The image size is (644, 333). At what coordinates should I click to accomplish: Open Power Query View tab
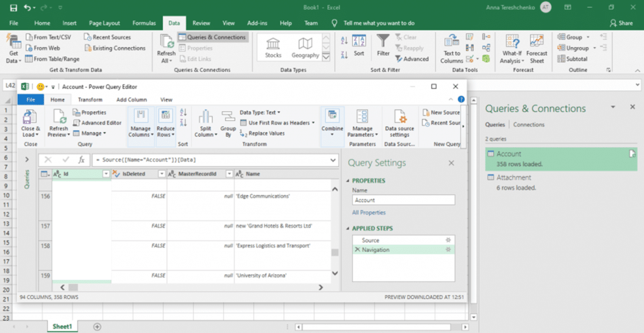click(166, 99)
